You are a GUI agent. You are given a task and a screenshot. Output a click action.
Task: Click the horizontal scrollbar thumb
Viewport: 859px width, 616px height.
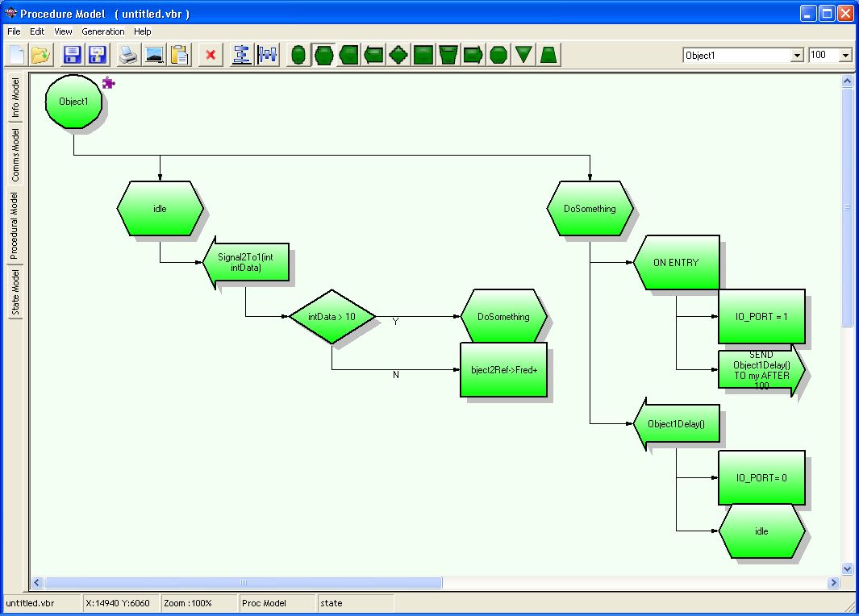[242, 583]
